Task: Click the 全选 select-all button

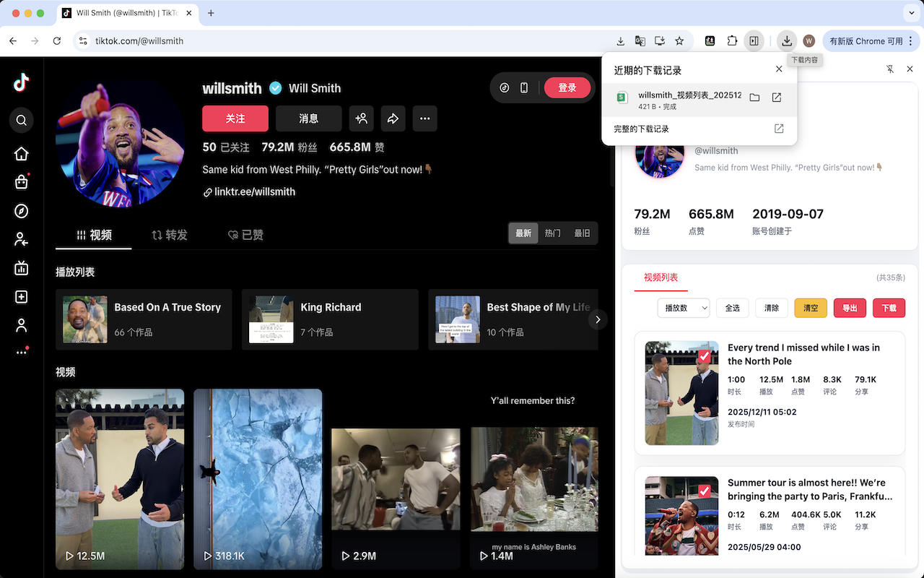Action: tap(733, 308)
